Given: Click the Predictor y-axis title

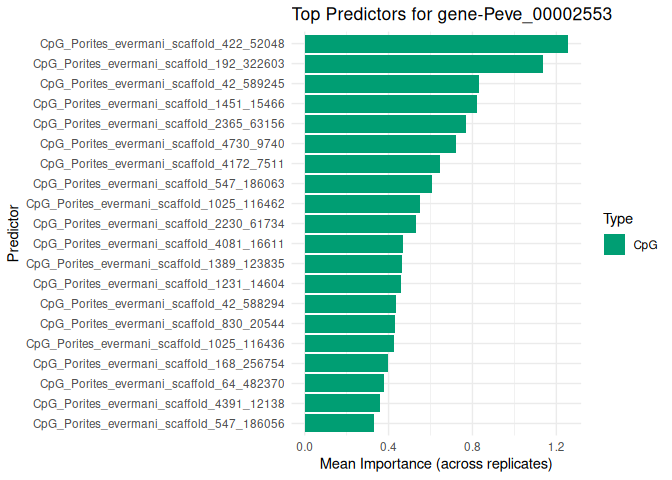Looking at the screenshot, I should pos(12,234).
